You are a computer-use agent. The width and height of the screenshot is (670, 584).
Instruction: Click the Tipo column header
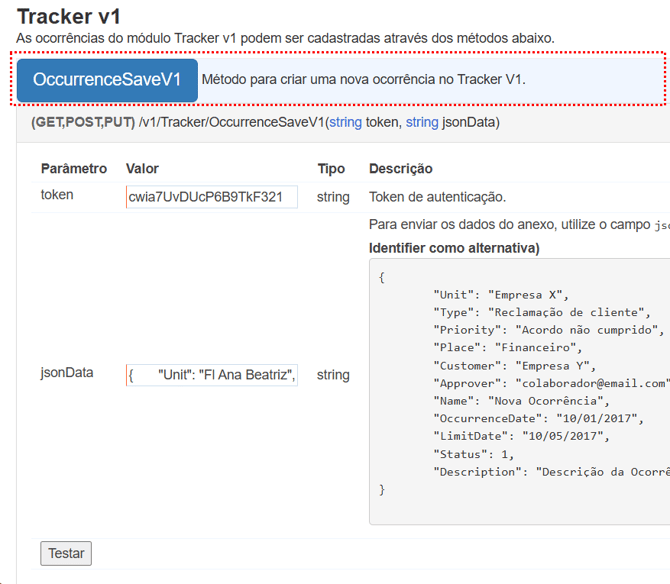331,169
